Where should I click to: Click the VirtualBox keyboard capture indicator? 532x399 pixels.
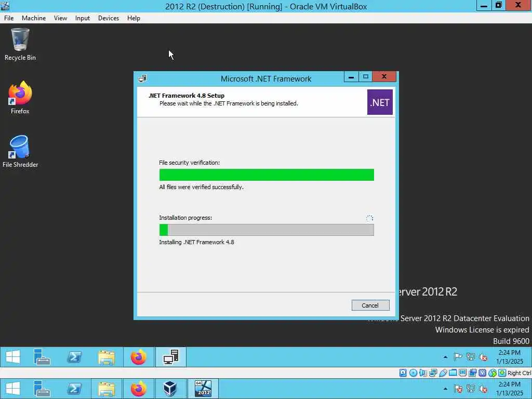tap(502, 373)
